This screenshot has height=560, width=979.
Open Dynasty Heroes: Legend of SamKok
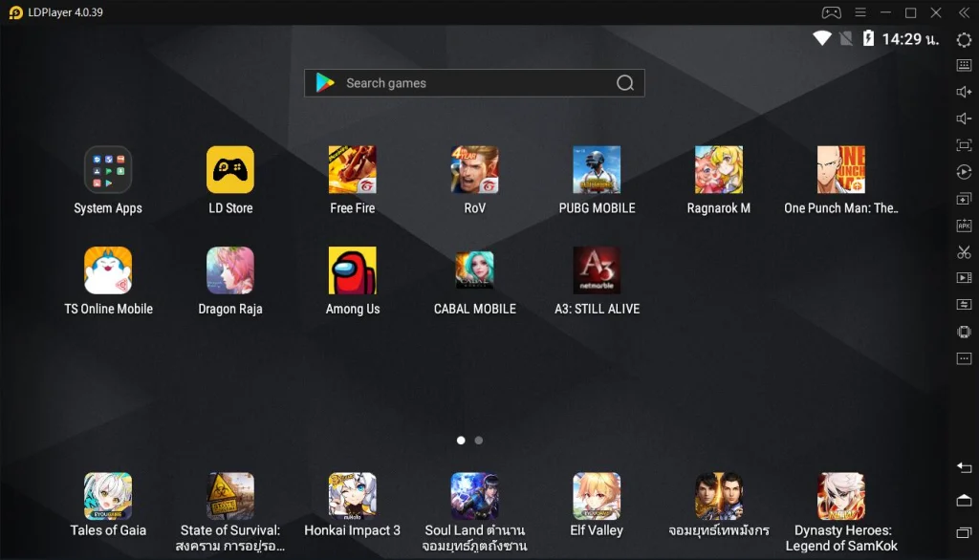[x=841, y=496]
